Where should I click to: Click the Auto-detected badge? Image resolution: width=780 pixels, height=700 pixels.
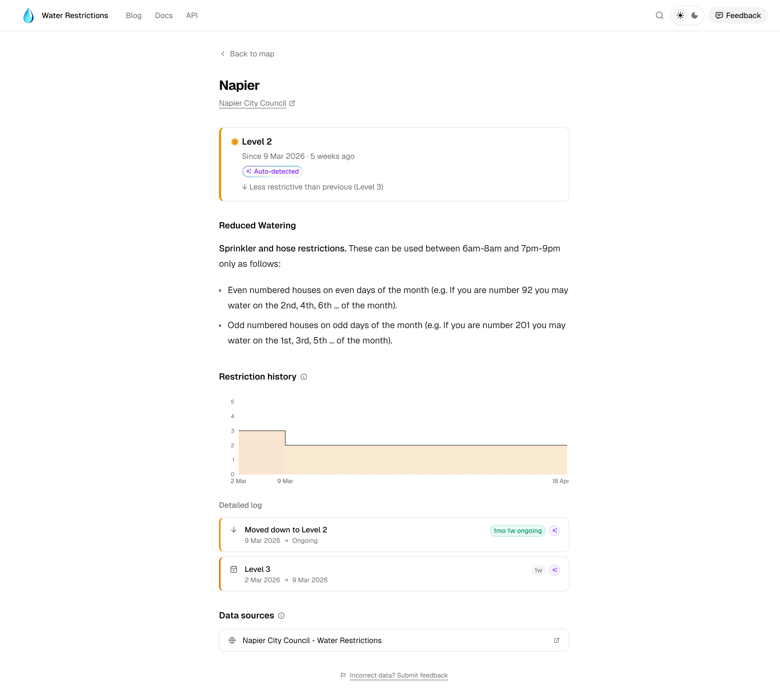[x=272, y=171]
